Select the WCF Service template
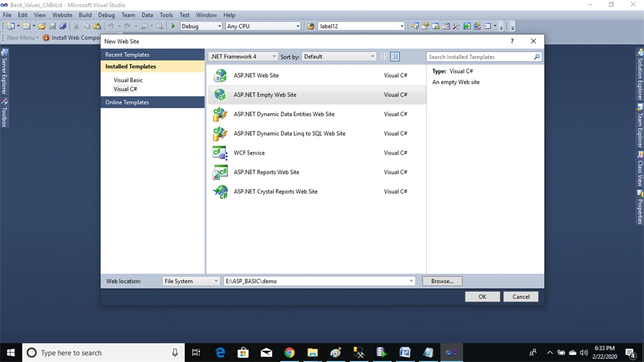Viewport: 644px width, 362px height. pyautogui.click(x=317, y=153)
